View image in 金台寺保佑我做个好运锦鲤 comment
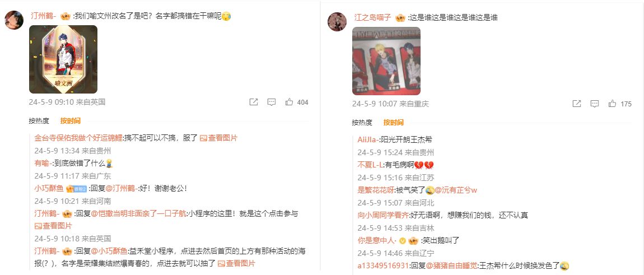 [x=218, y=138]
